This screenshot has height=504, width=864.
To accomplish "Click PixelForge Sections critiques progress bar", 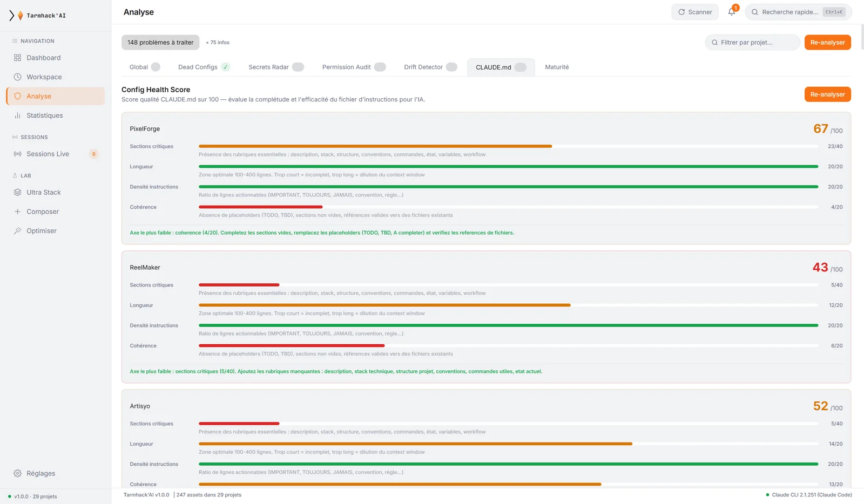I will [x=508, y=146].
